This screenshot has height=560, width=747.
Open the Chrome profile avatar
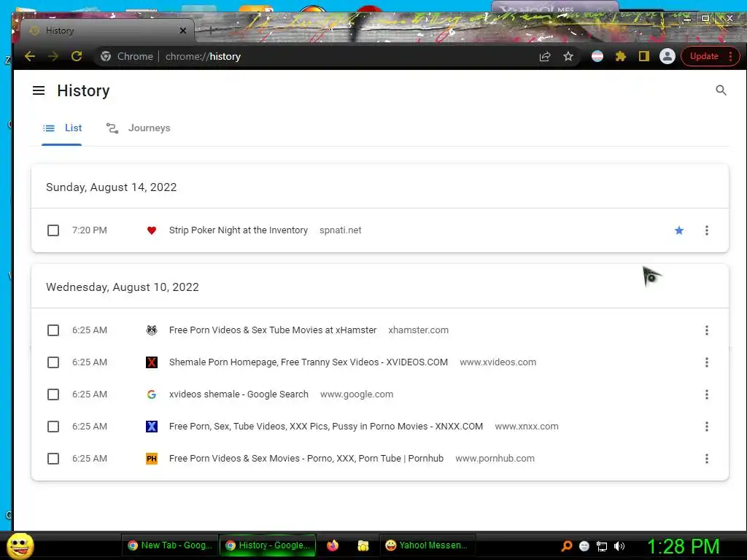(x=667, y=56)
